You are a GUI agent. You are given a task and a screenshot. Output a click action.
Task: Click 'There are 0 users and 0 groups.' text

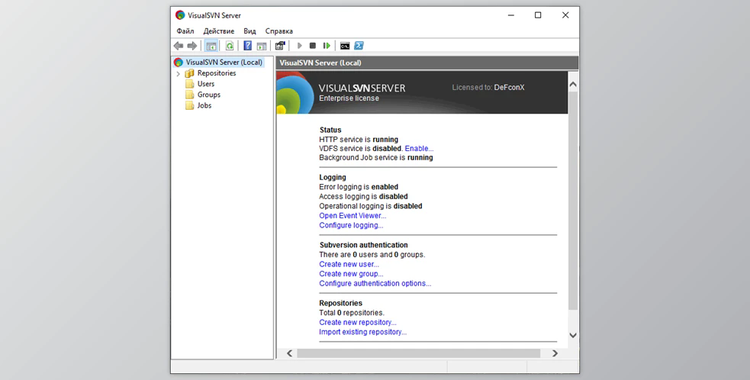pos(372,255)
